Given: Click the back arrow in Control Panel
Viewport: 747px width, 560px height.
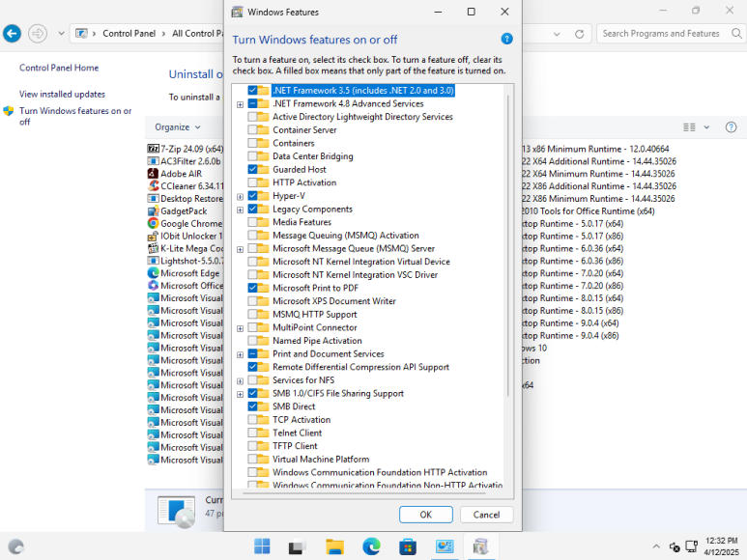Looking at the screenshot, I should [12, 33].
